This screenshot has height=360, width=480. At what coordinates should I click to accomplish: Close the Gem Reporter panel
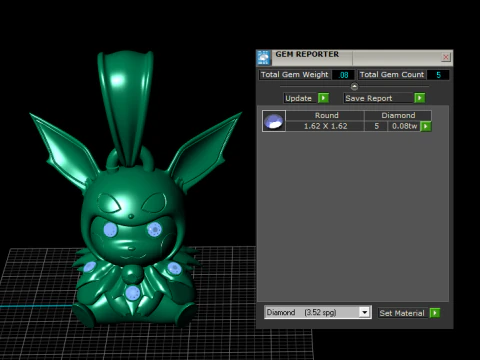click(x=445, y=57)
